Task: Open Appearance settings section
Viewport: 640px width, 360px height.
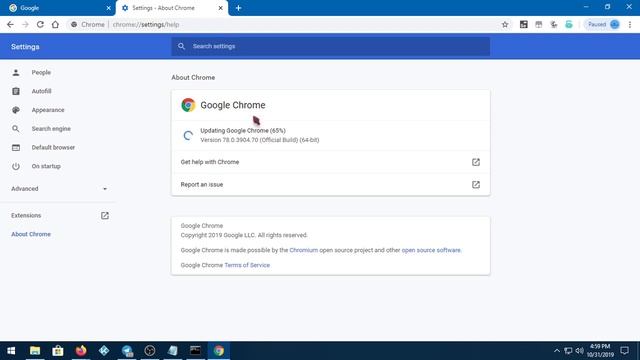Action: pos(48,110)
